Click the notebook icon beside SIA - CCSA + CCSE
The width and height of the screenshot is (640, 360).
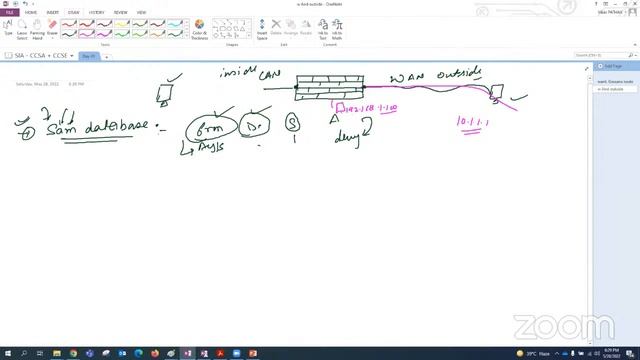click(x=8, y=56)
